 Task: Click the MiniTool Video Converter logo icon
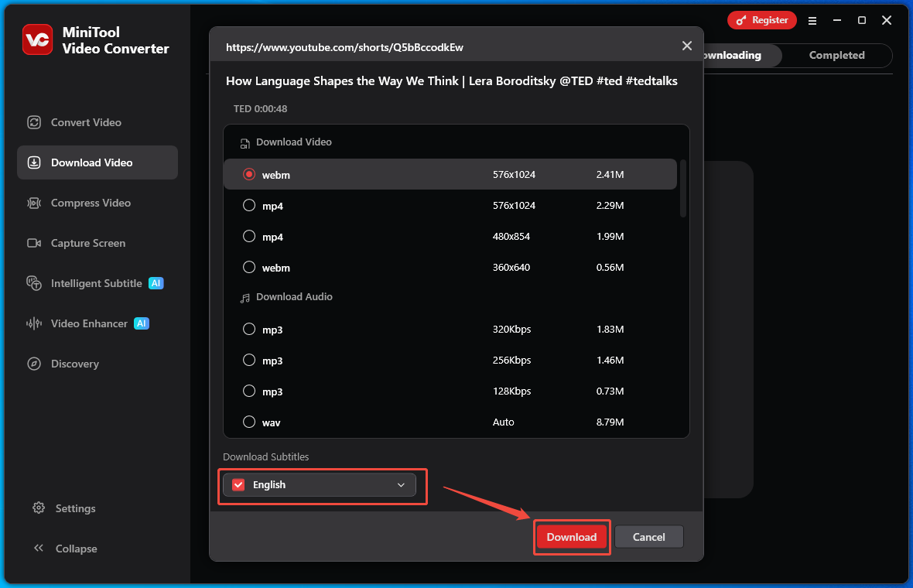pyautogui.click(x=37, y=39)
